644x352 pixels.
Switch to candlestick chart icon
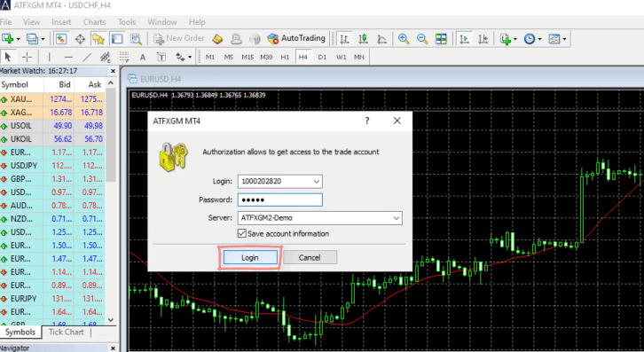363,39
